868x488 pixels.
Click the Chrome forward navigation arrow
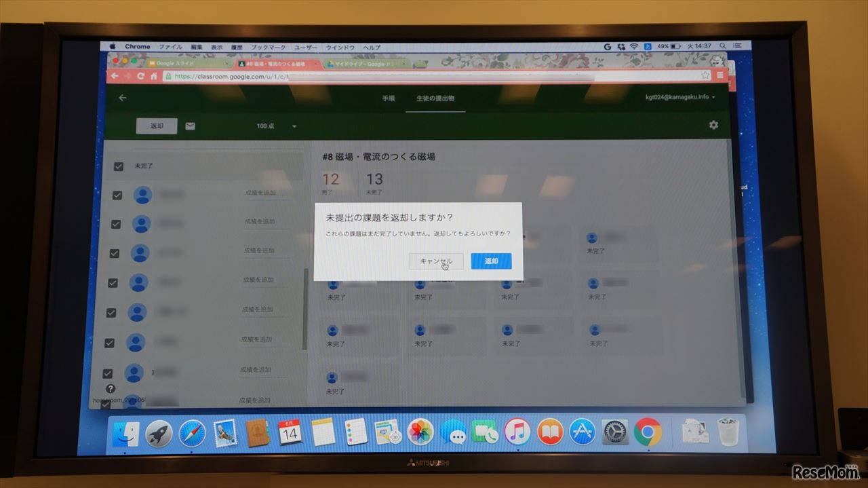point(127,76)
